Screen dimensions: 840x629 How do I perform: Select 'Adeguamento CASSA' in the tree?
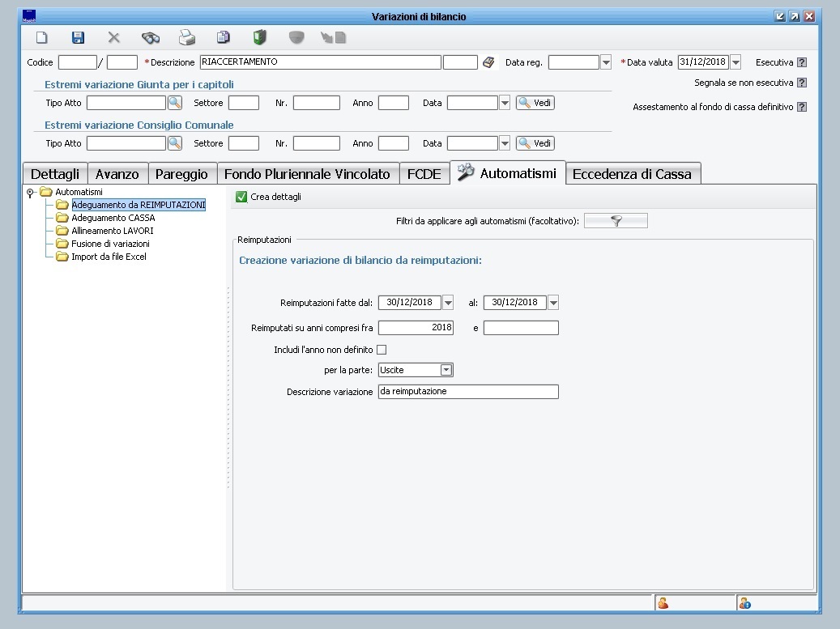click(113, 218)
